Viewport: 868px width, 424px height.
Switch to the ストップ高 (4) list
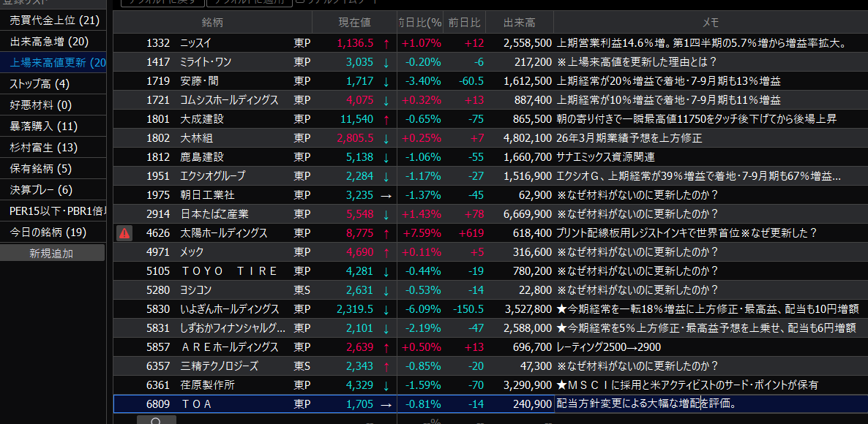(x=39, y=84)
